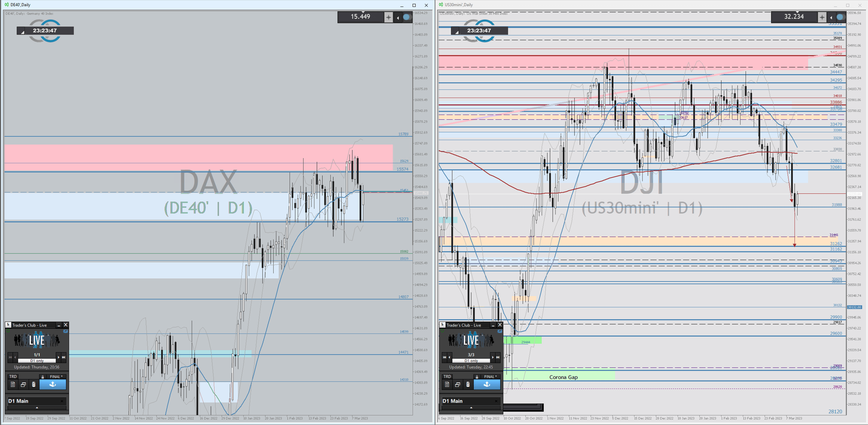This screenshot has height=425, width=868.
Task: Click the 31262 level label on US30mini chart
Action: tap(836, 243)
